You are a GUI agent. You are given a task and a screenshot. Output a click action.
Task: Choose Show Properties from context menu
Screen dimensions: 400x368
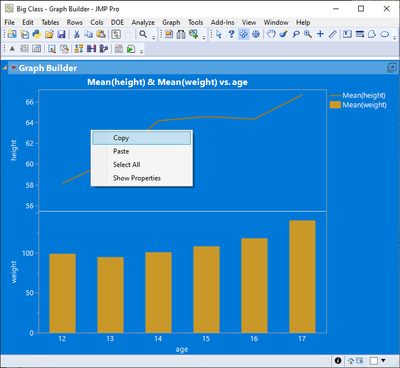(142, 178)
